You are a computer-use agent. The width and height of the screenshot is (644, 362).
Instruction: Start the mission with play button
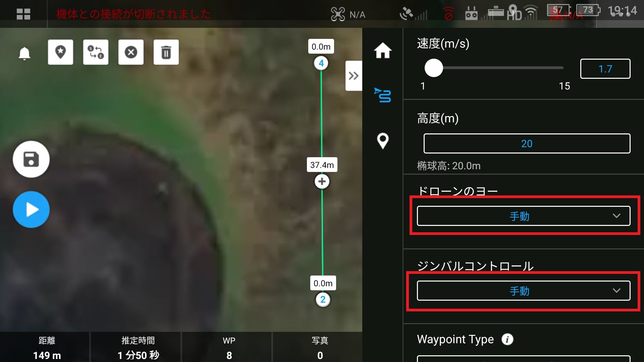click(31, 209)
